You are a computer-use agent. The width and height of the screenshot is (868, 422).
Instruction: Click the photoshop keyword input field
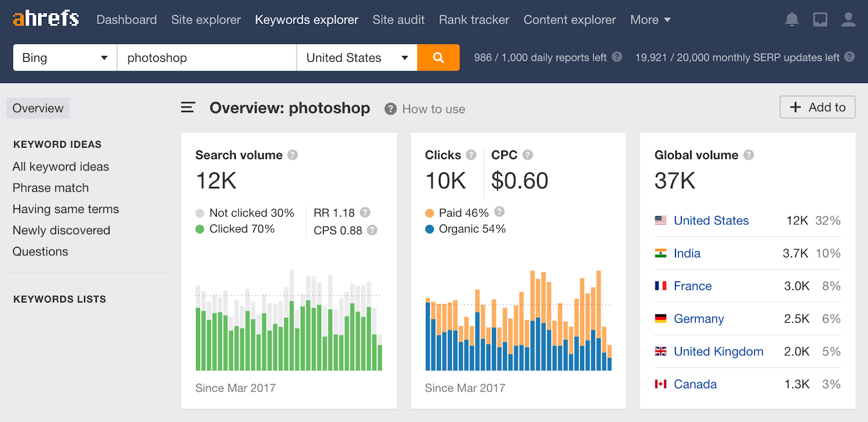tap(207, 58)
